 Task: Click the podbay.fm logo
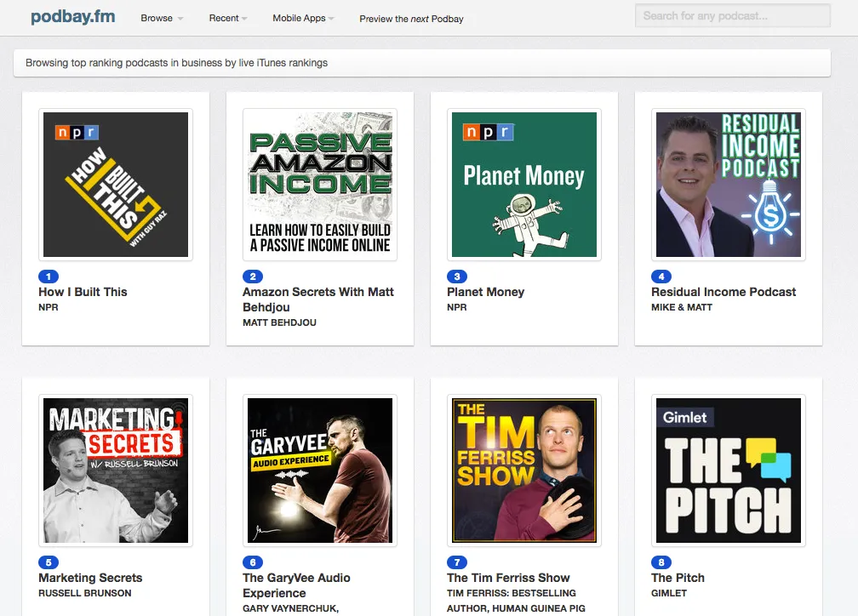tap(73, 17)
